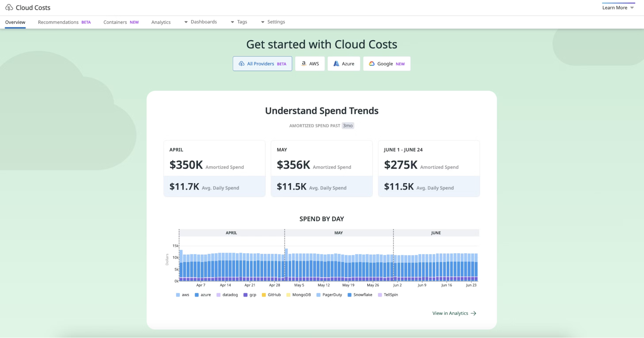This screenshot has height=338, width=644.
Task: Toggle the azure legend swatch
Action: pos(197,295)
